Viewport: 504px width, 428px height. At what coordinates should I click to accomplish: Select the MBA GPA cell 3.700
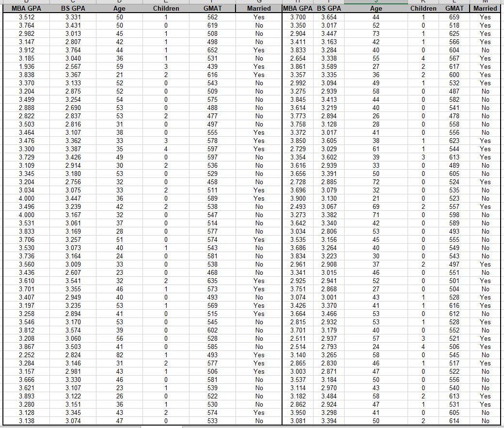tap(298, 17)
